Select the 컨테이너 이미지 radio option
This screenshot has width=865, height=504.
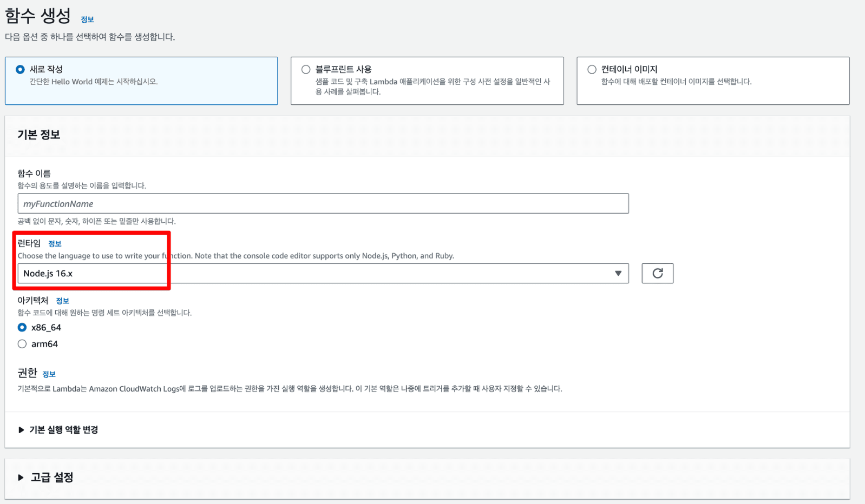[592, 69]
